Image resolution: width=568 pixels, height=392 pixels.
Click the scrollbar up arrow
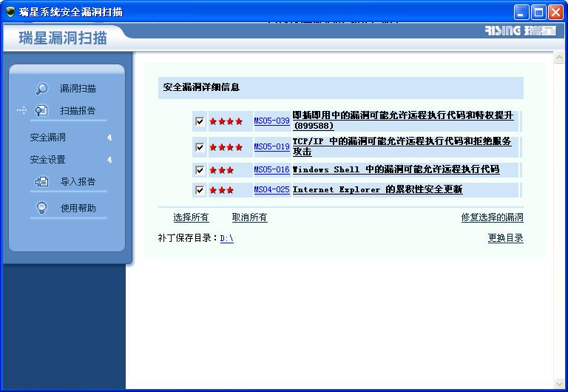click(559, 57)
